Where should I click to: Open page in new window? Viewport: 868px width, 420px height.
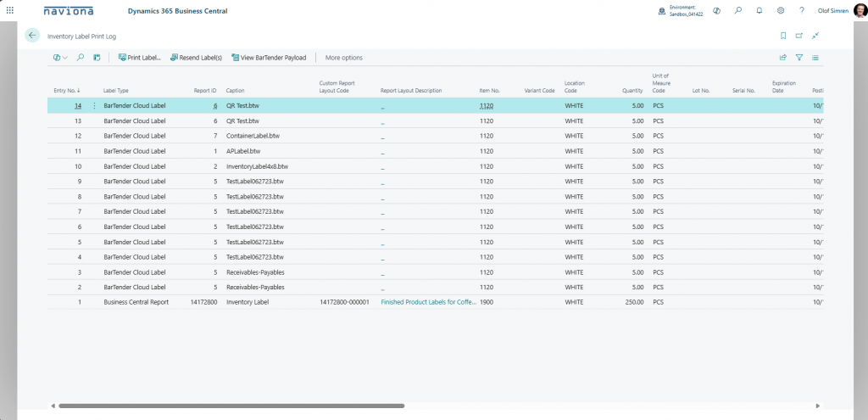799,36
